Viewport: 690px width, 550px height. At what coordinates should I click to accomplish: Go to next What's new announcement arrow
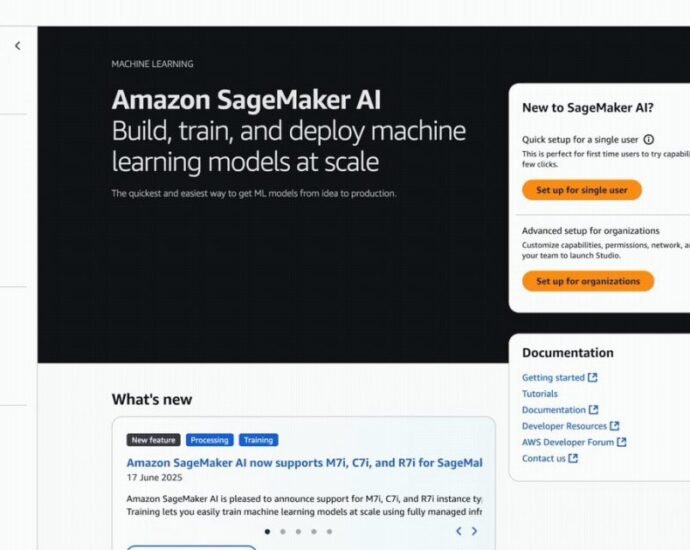474,531
